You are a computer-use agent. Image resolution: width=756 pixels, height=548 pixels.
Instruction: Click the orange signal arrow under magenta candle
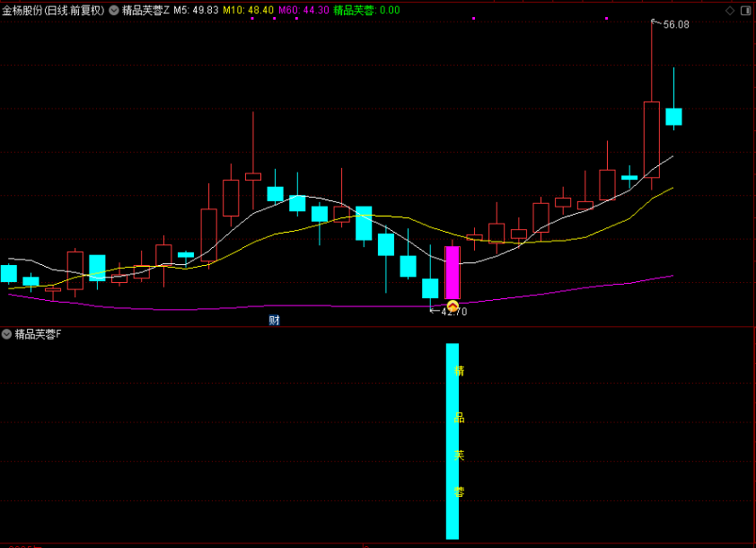tap(453, 306)
